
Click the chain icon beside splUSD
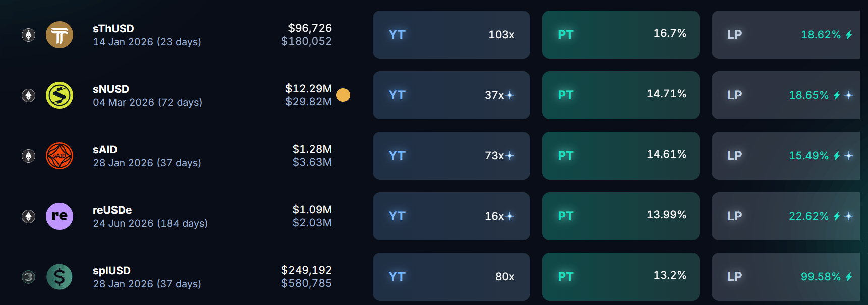(28, 277)
